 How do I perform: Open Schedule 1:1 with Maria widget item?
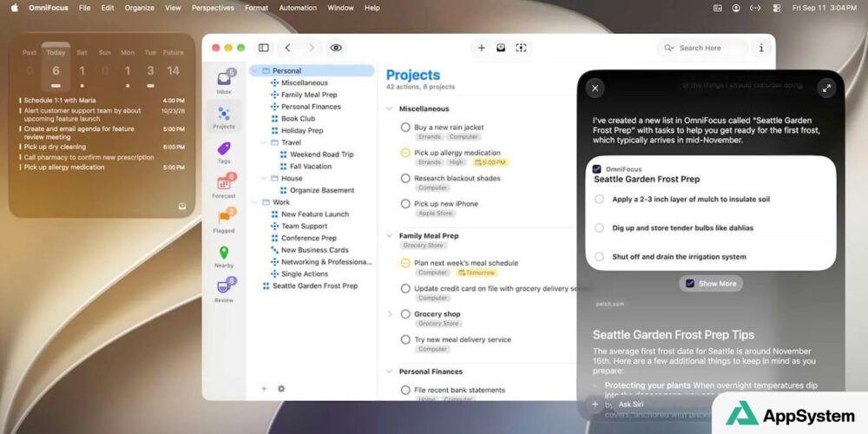(x=102, y=101)
